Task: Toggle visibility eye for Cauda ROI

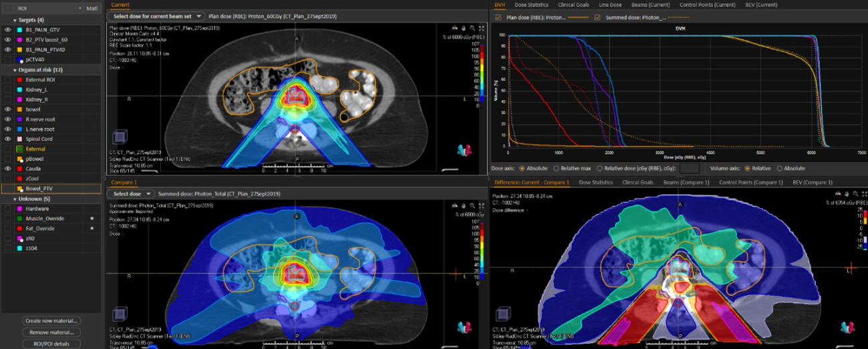Action: click(x=8, y=169)
